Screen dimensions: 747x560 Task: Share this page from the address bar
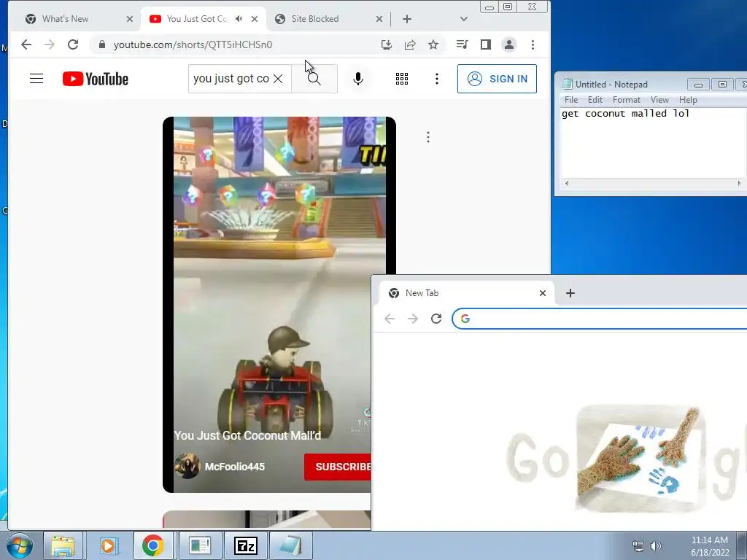click(410, 44)
